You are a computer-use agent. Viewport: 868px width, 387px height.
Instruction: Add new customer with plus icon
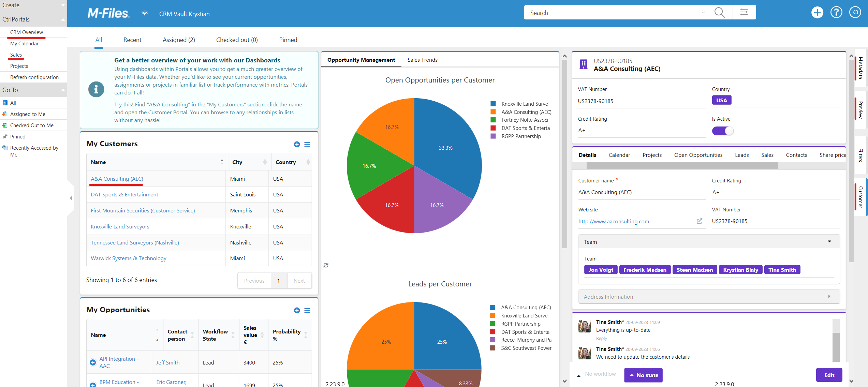click(x=297, y=144)
